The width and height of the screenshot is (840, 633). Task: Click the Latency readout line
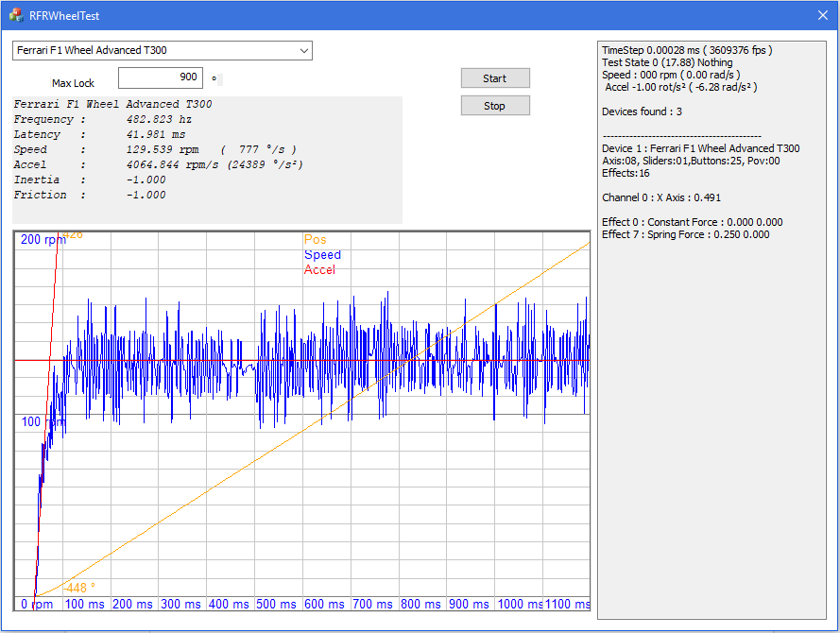pyautogui.click(x=99, y=135)
